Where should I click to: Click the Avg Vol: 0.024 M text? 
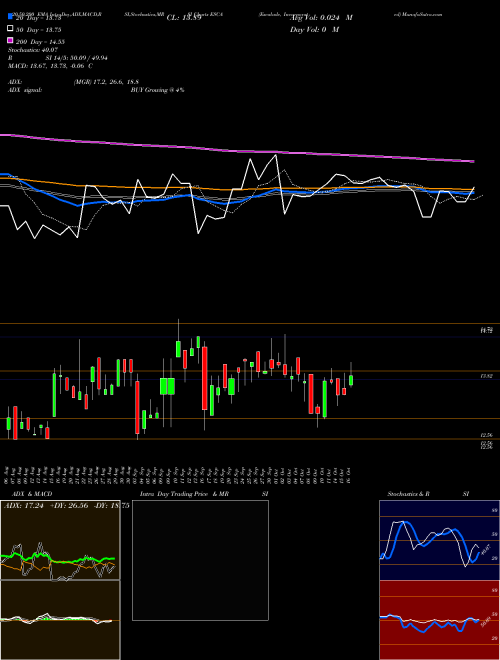click(321, 18)
